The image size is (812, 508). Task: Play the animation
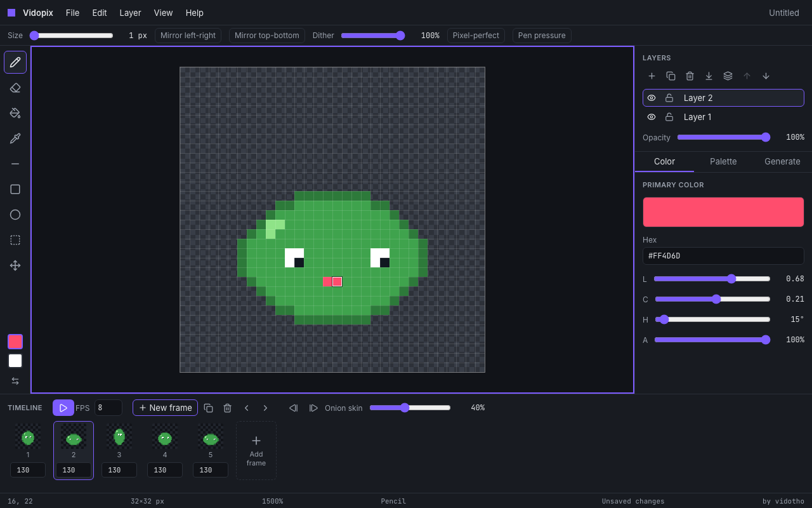tap(63, 408)
